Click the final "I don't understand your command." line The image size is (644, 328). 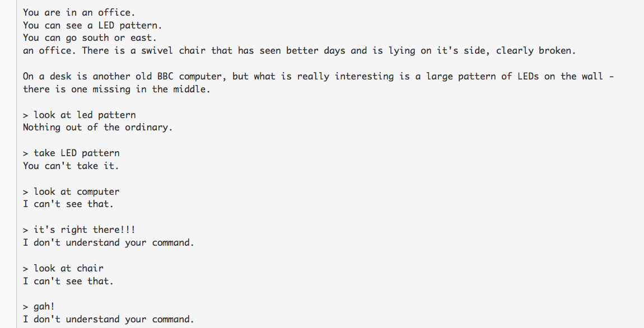coord(109,319)
